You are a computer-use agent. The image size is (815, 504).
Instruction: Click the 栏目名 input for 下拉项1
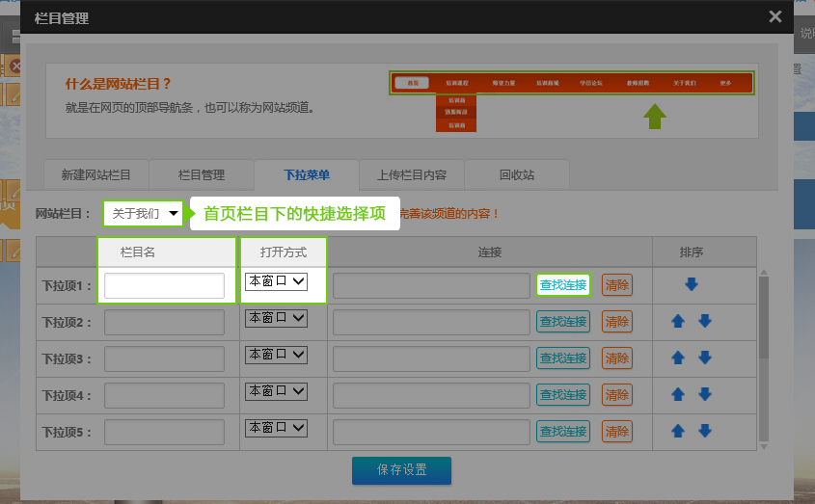tap(164, 286)
